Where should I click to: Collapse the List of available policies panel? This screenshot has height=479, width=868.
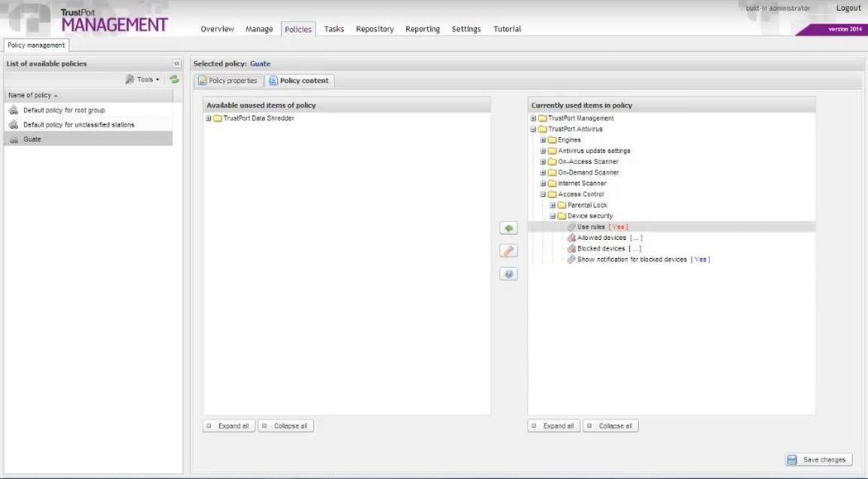[x=175, y=63]
